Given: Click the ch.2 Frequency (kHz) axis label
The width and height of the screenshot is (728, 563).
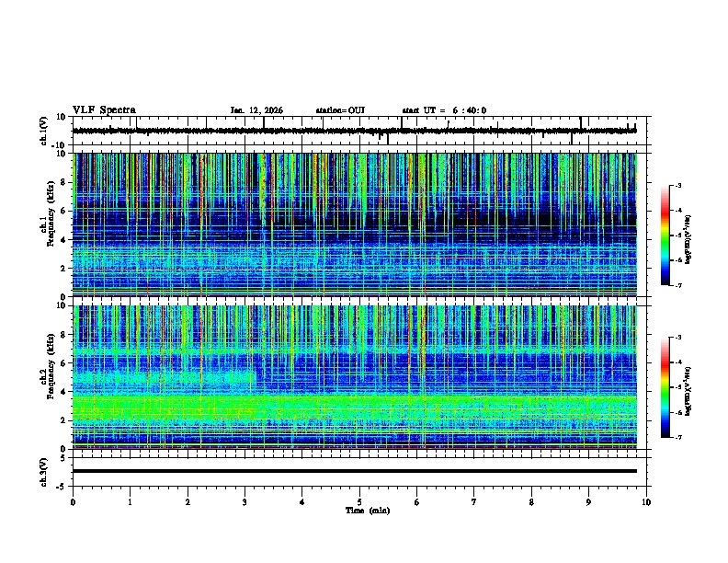Looking at the screenshot, I should click(47, 366).
